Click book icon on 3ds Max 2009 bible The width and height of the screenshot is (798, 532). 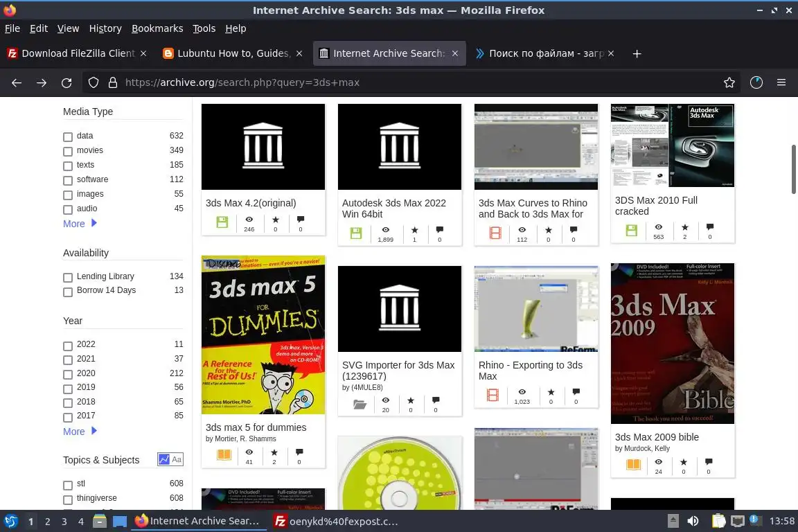(633, 464)
